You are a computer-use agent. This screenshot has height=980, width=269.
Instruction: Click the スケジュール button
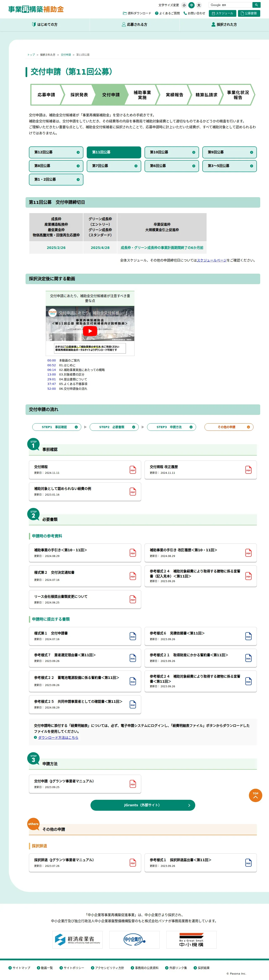(x=222, y=13)
